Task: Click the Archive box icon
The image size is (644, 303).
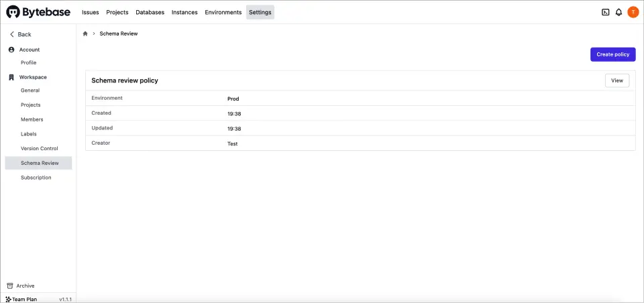Action: [x=9, y=286]
